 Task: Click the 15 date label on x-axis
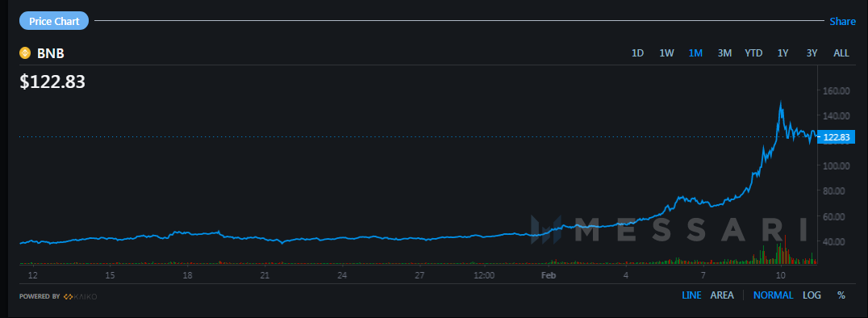tap(110, 274)
